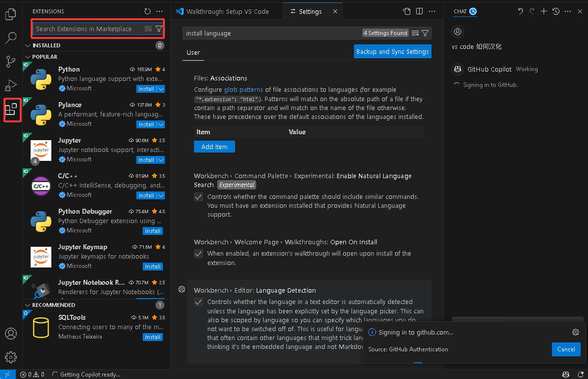The image size is (588, 379).
Task: Open the Explorer view in activity bar
Action: (11, 14)
